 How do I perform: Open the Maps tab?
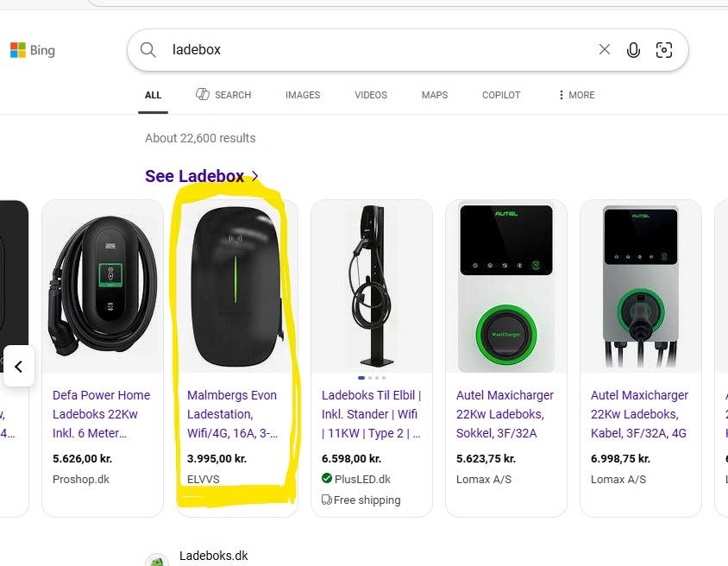pyautogui.click(x=435, y=95)
